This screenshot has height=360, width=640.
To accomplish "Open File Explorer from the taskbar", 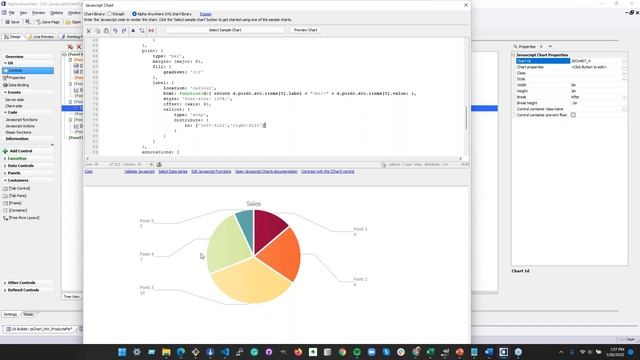I will point(166,352).
